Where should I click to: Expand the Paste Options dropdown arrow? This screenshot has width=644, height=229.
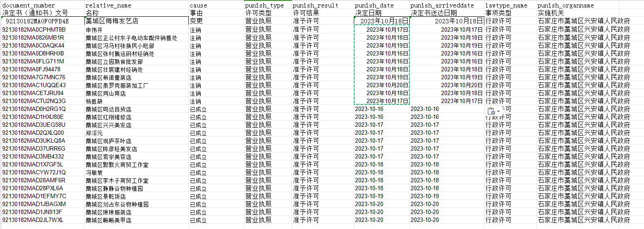tap(498, 111)
